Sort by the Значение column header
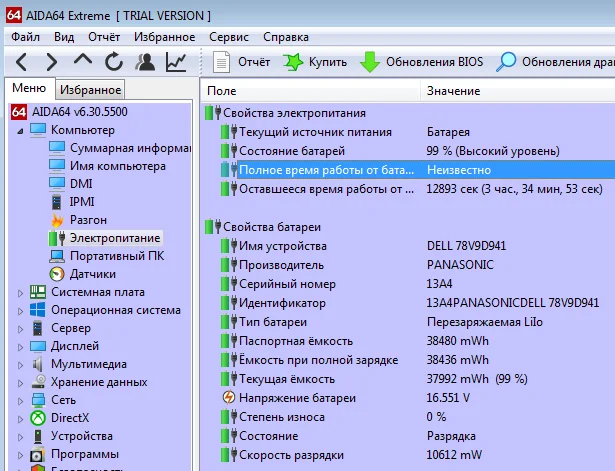This screenshot has height=471, width=615. (x=518, y=91)
